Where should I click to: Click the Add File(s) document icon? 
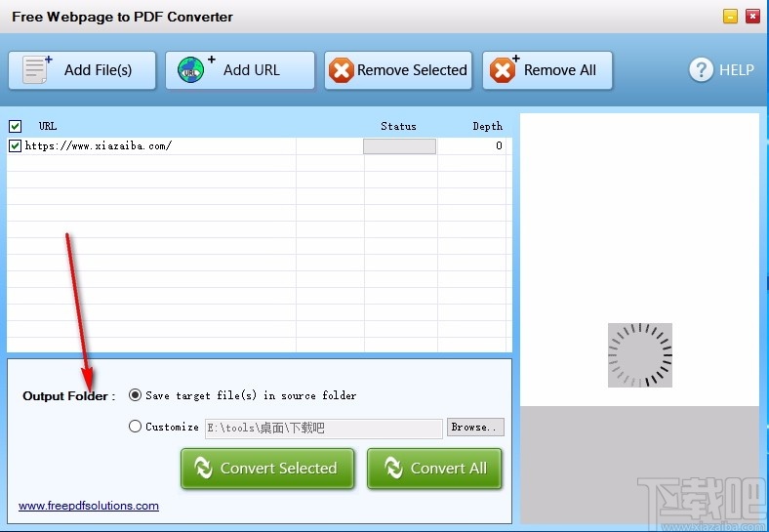37,69
